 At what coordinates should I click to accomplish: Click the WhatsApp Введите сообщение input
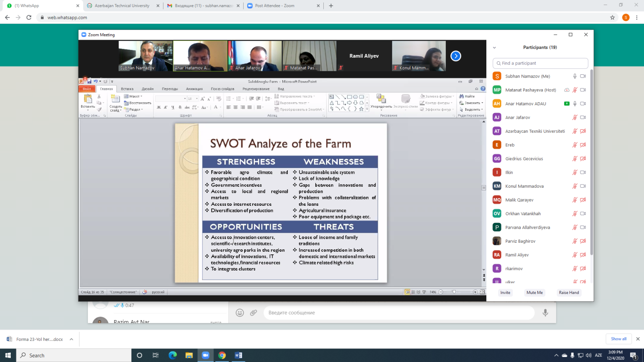399,312
